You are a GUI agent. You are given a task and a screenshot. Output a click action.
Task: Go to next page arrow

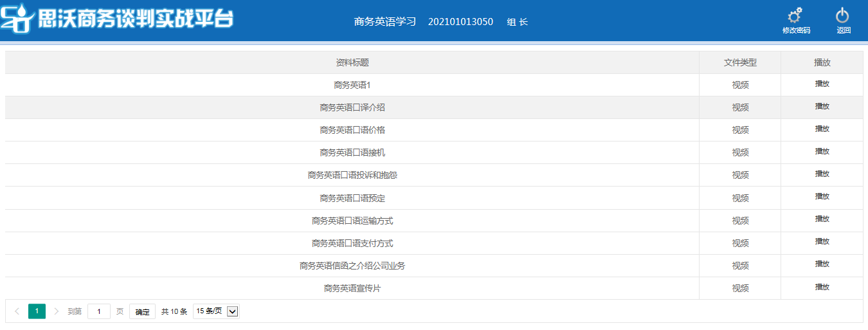pyautogui.click(x=57, y=311)
